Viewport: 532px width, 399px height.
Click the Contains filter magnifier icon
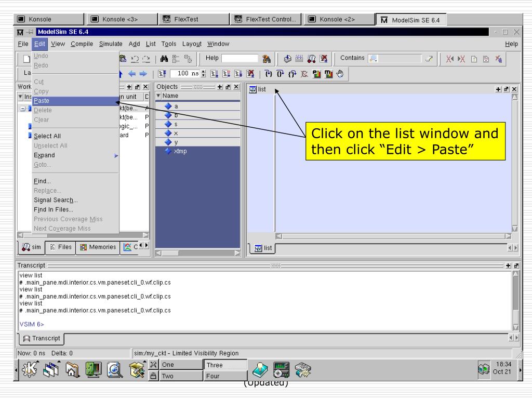(373, 59)
